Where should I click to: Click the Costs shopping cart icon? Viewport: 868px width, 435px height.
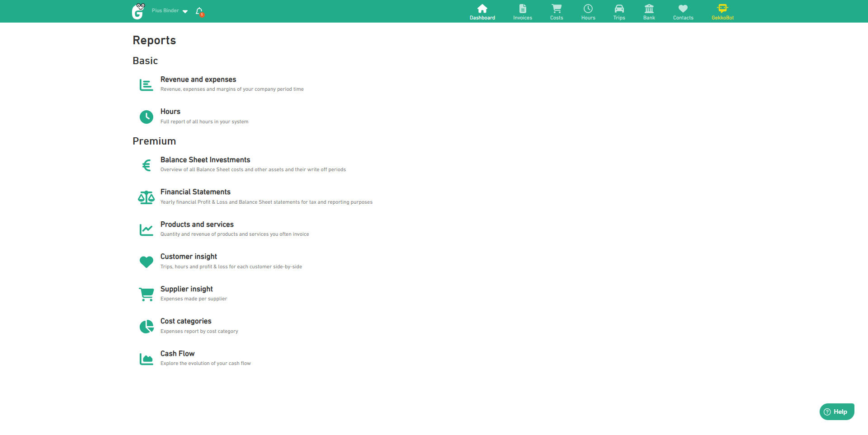click(557, 9)
